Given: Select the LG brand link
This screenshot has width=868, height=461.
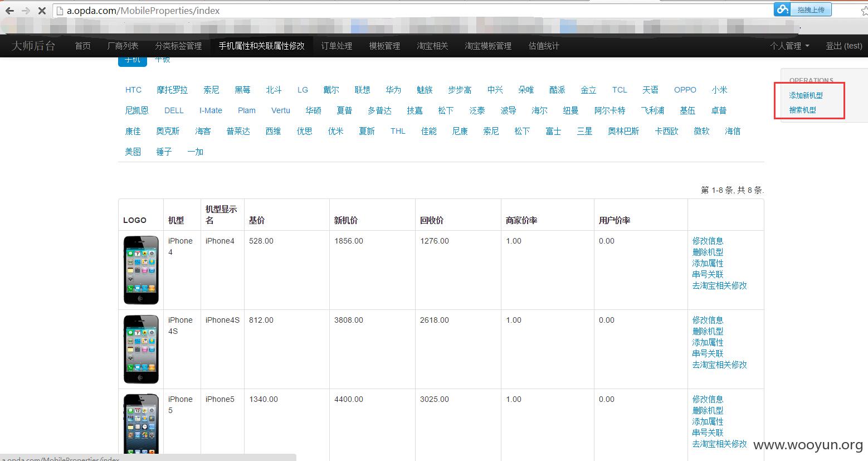Looking at the screenshot, I should click(303, 90).
